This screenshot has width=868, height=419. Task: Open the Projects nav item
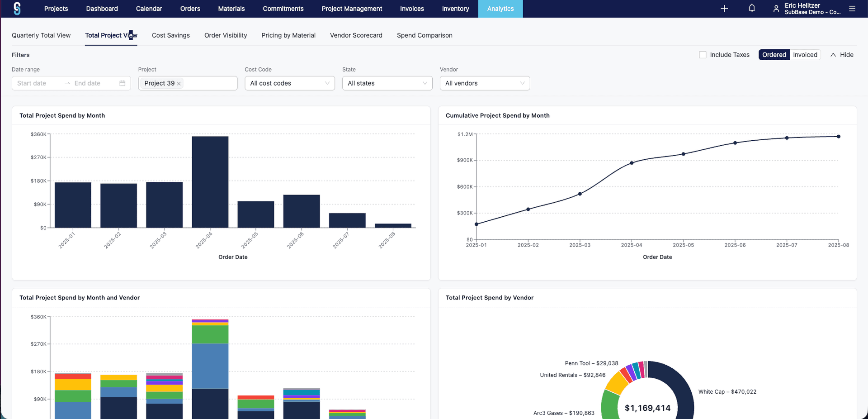pyautogui.click(x=56, y=9)
